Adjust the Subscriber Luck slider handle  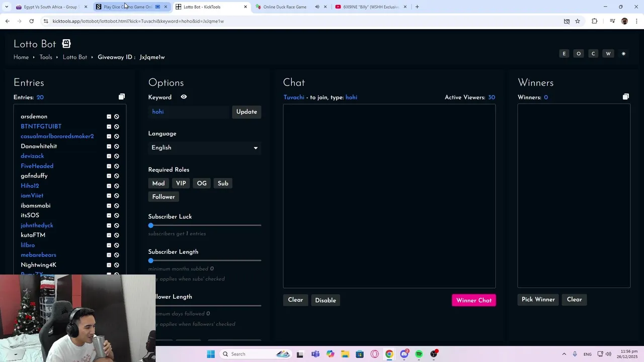151,225
